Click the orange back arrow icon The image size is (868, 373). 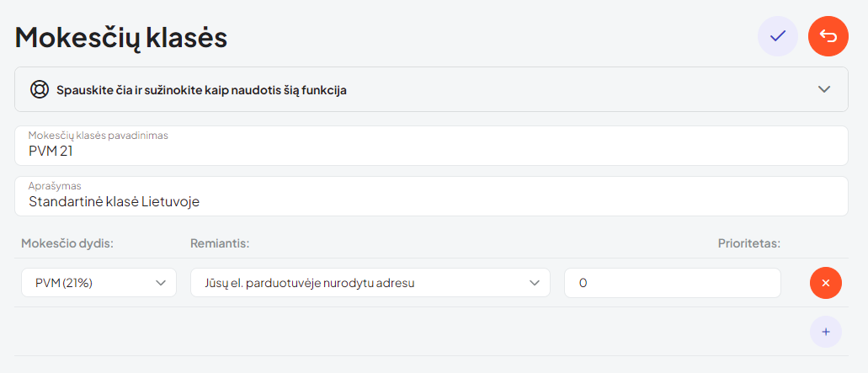[828, 36]
